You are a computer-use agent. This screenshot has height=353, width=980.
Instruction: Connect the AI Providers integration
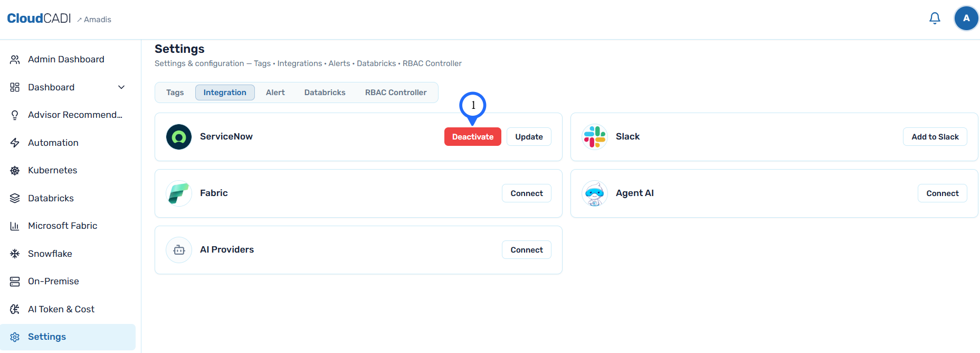click(527, 250)
